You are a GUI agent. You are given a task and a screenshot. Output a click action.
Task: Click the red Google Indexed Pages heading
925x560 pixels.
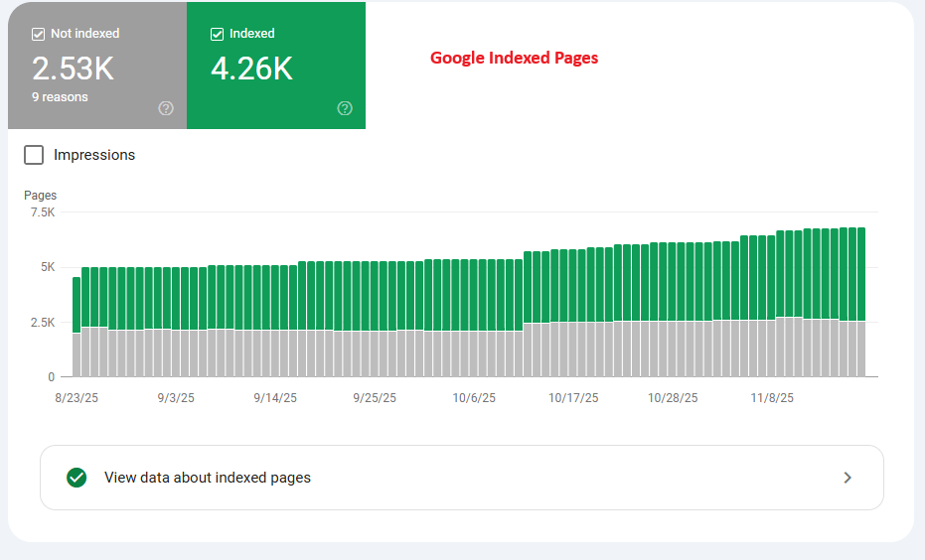(x=514, y=58)
